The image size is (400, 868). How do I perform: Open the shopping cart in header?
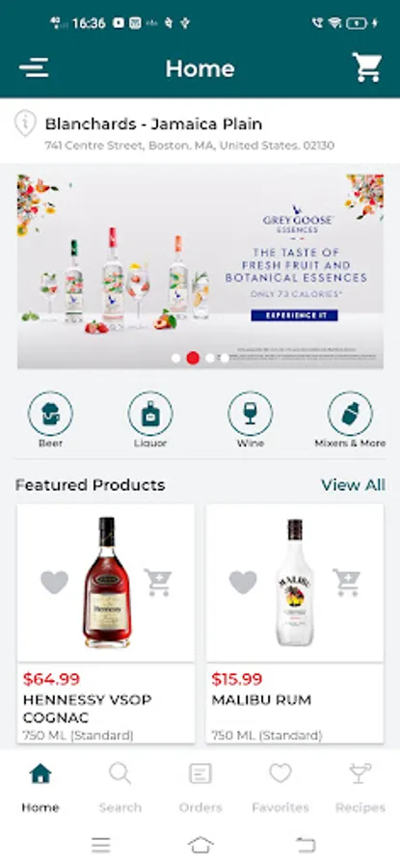(367, 68)
